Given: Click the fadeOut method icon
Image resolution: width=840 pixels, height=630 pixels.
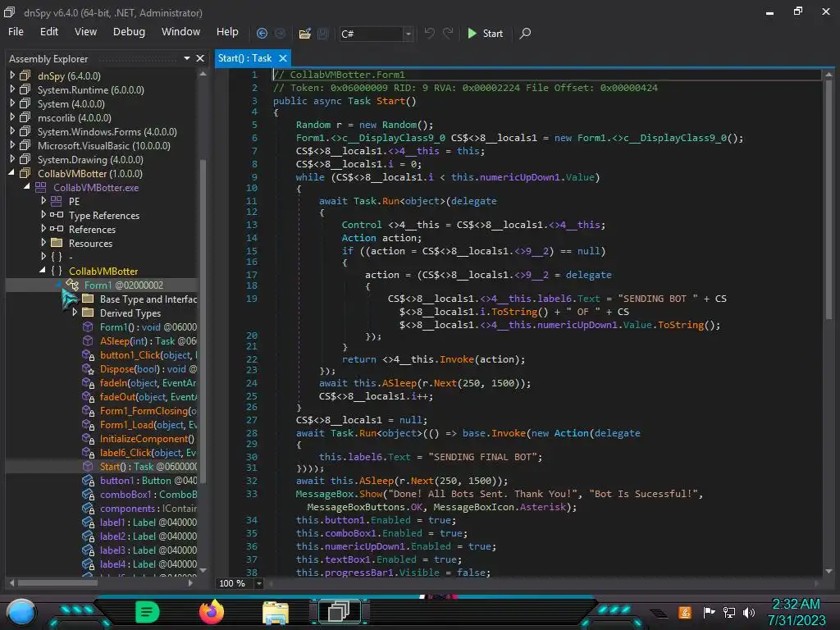Looking at the screenshot, I should 88,396.
